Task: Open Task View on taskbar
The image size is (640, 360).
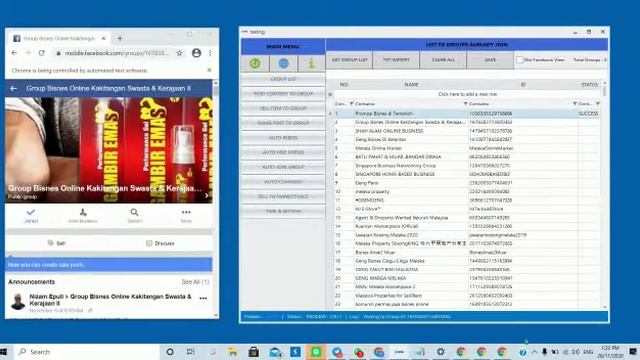Action: click(x=191, y=352)
